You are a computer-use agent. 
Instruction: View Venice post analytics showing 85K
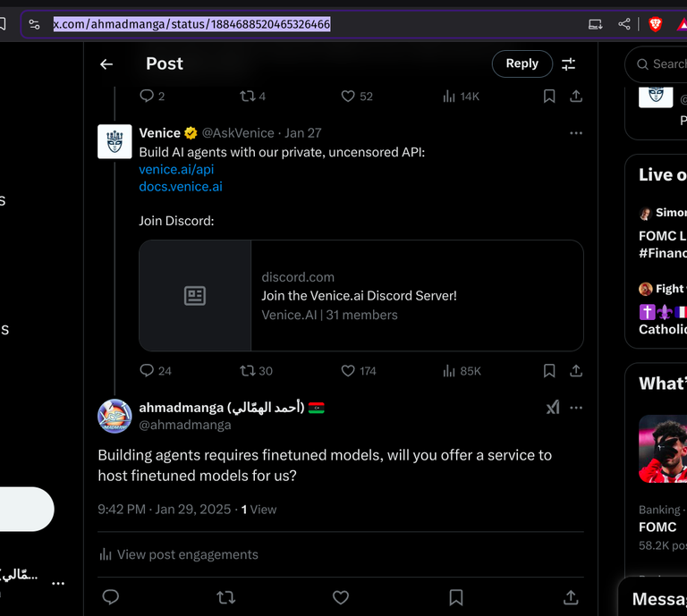pyautogui.click(x=462, y=371)
